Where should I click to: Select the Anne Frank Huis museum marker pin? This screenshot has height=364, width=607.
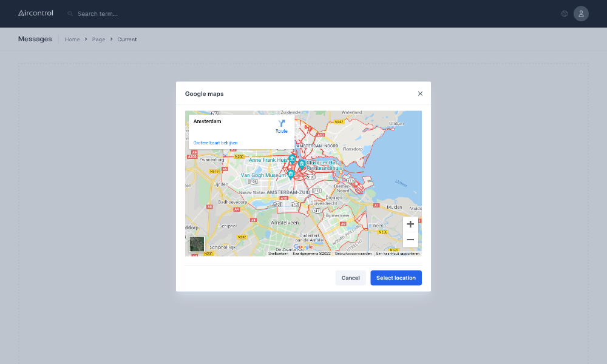(292, 158)
